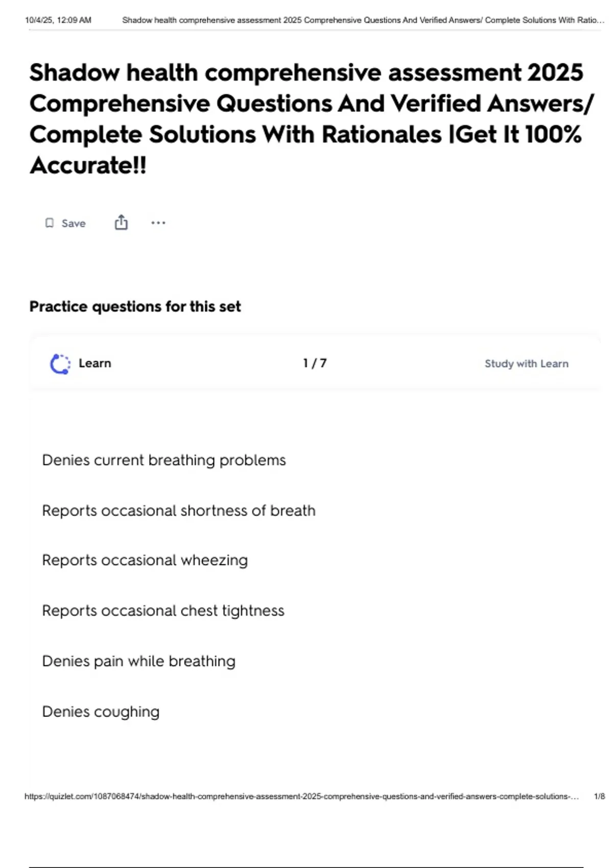Select answer Reports occasional shortness of breath
This screenshot has width=613, height=868.
point(179,511)
